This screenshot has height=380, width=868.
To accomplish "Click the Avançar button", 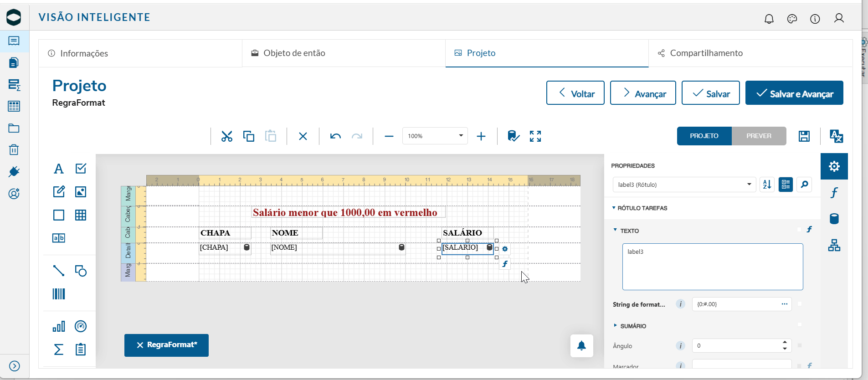I will (x=643, y=93).
